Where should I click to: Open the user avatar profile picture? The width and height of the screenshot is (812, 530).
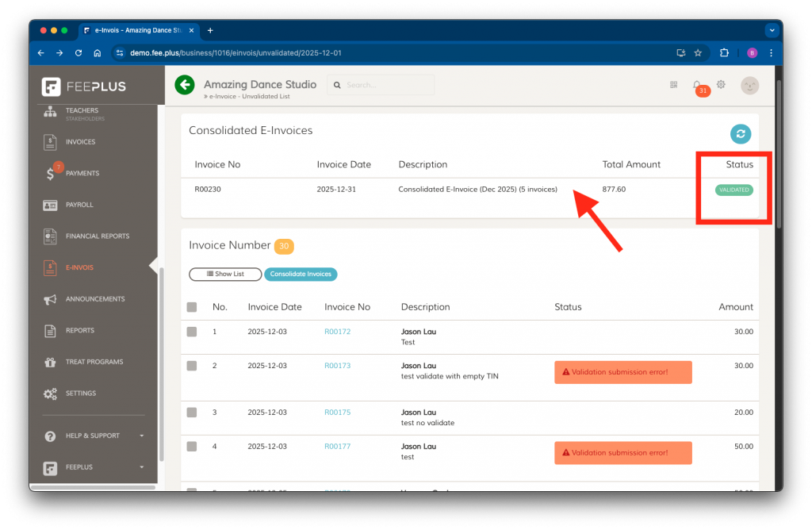tap(749, 85)
